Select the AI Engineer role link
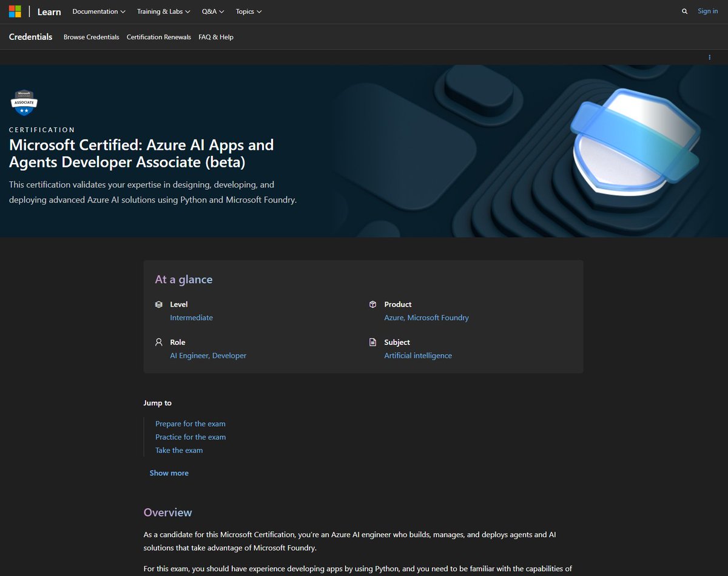Image resolution: width=728 pixels, height=576 pixels. [189, 356]
